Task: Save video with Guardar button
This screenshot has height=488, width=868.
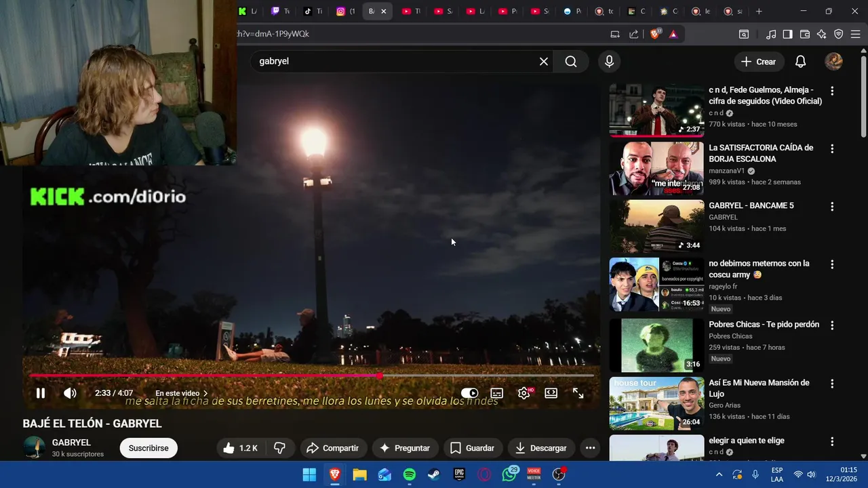Action: 473,448
